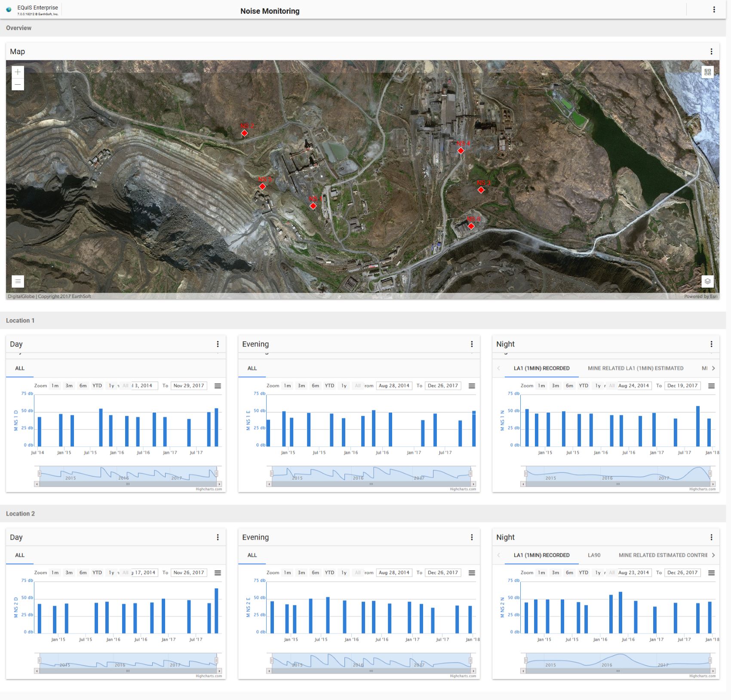731x700 pixels.
Task: Zoom out on the map
Action: click(17, 85)
